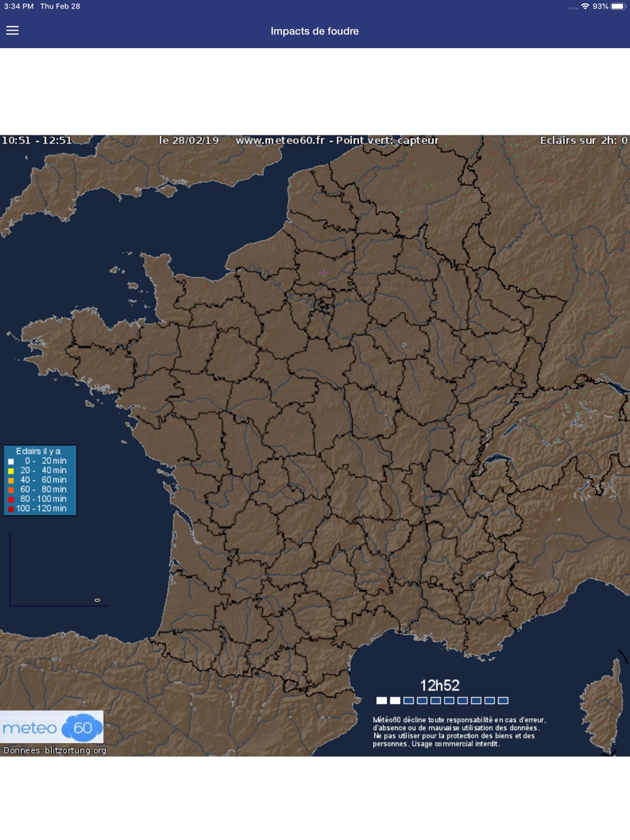Viewport: 630px width, 840px height.
Task: Click the dark red 100 - 120 min swatch
Action: [x=10, y=509]
